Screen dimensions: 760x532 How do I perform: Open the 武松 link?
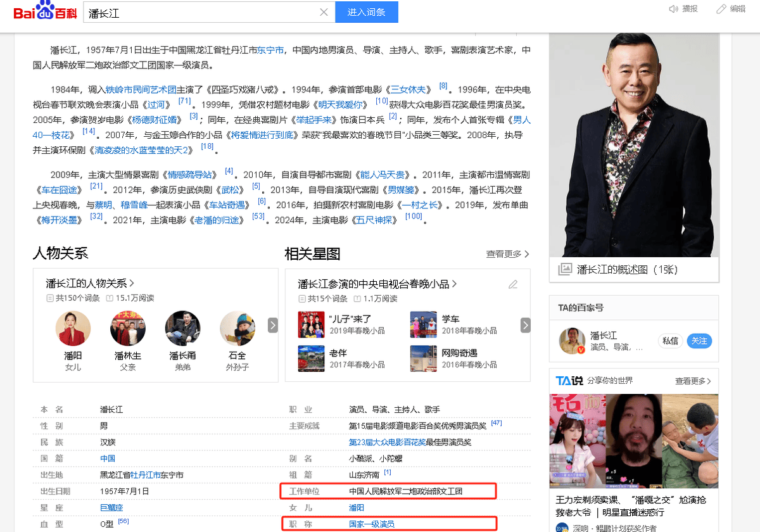point(231,189)
